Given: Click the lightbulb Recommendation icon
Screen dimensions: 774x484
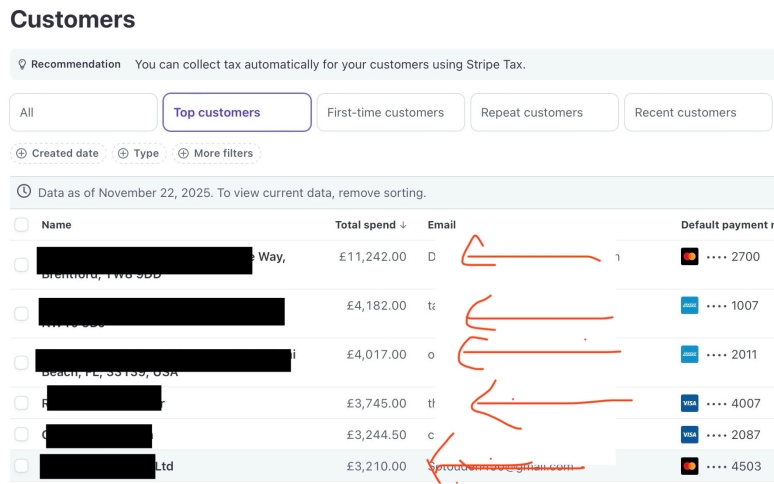Looking at the screenshot, I should (x=22, y=65).
